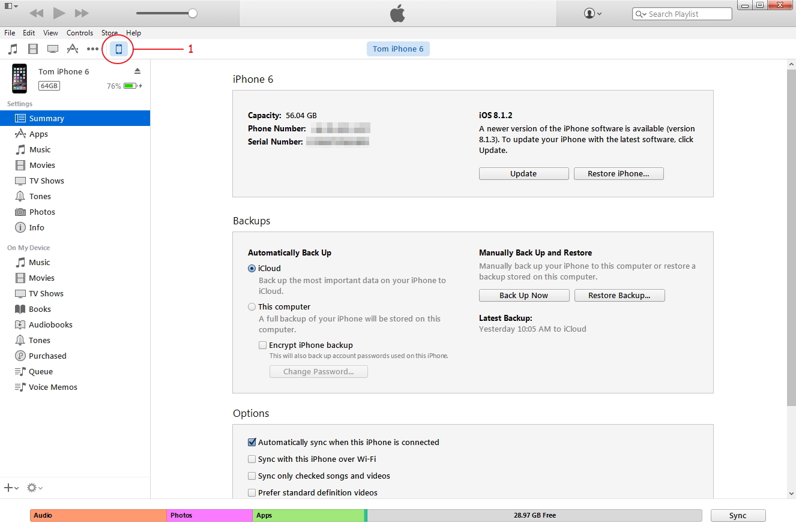Enable Sync only checked songs and videos
Screen dimensions: 796x532
252,476
